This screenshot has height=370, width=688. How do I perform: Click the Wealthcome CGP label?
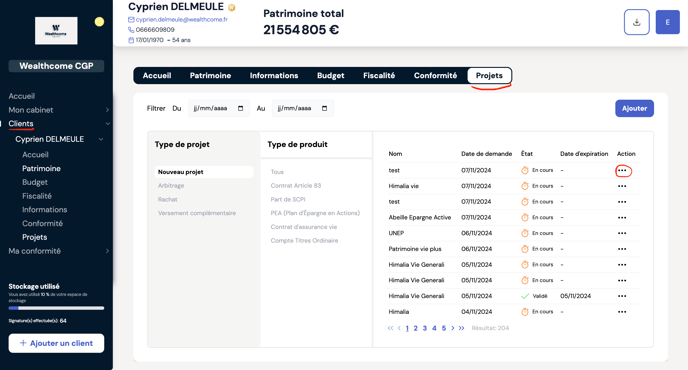click(x=56, y=66)
